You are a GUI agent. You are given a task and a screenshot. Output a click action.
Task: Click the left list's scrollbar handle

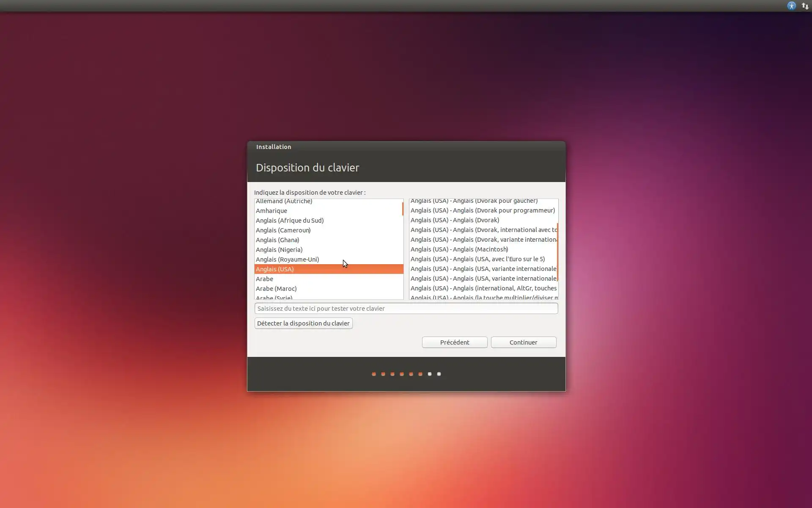point(403,209)
